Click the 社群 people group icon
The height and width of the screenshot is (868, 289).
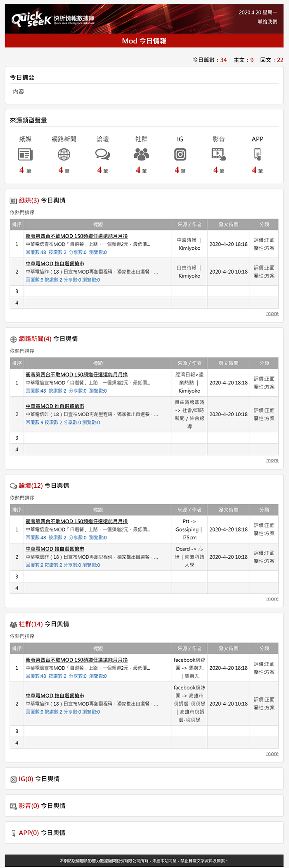coord(141,155)
